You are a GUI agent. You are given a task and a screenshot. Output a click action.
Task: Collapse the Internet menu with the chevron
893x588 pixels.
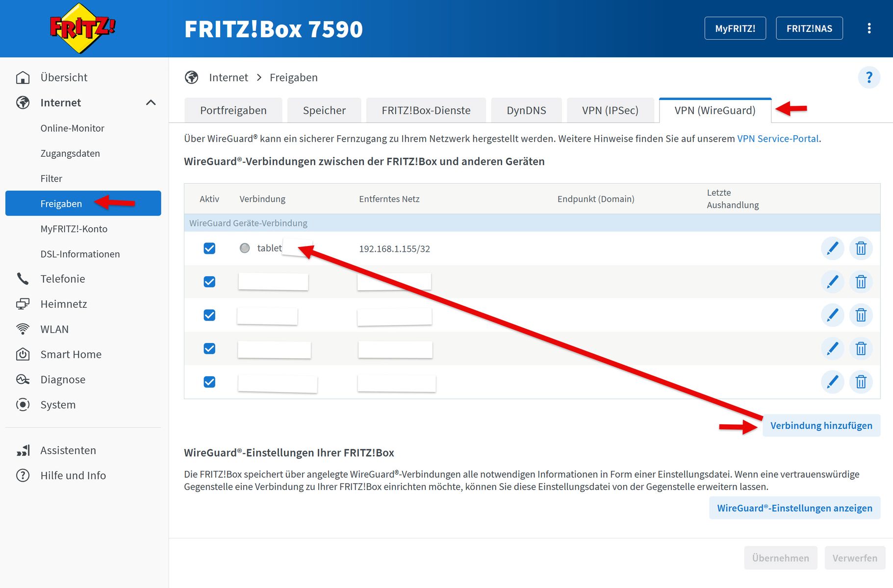click(151, 102)
